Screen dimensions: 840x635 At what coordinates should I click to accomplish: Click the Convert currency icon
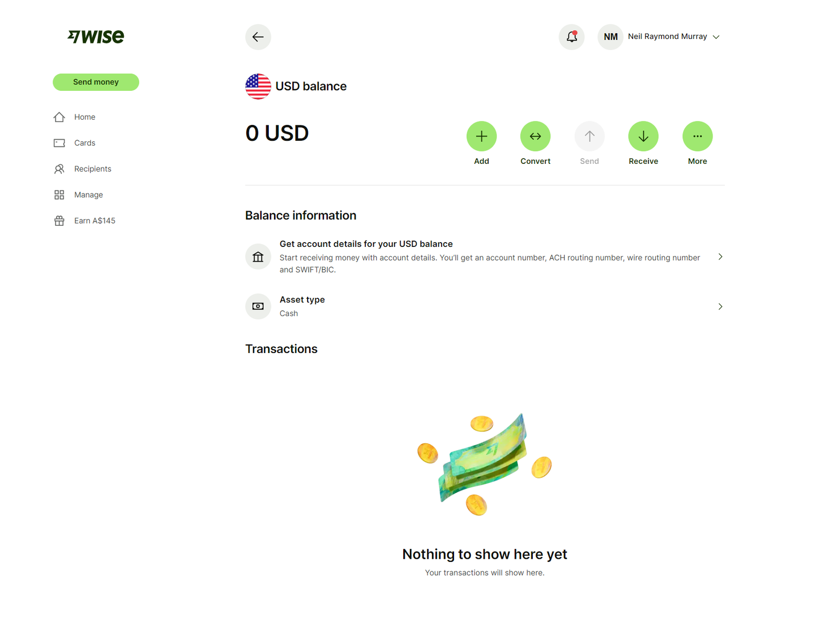click(x=535, y=137)
